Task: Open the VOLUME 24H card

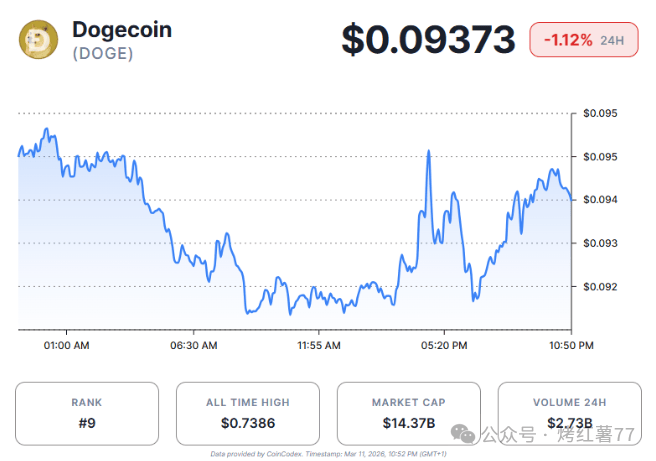Action: (569, 412)
